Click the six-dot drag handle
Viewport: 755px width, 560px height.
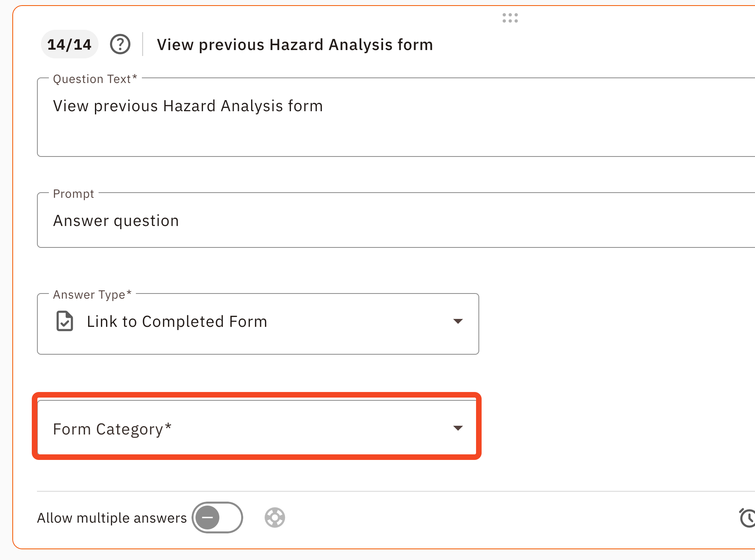(x=510, y=18)
